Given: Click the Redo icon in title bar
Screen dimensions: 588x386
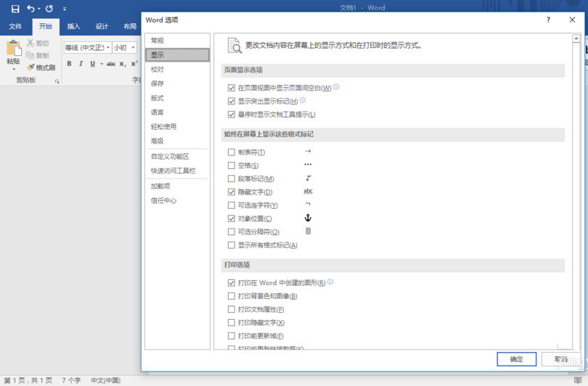Looking at the screenshot, I should [x=49, y=9].
